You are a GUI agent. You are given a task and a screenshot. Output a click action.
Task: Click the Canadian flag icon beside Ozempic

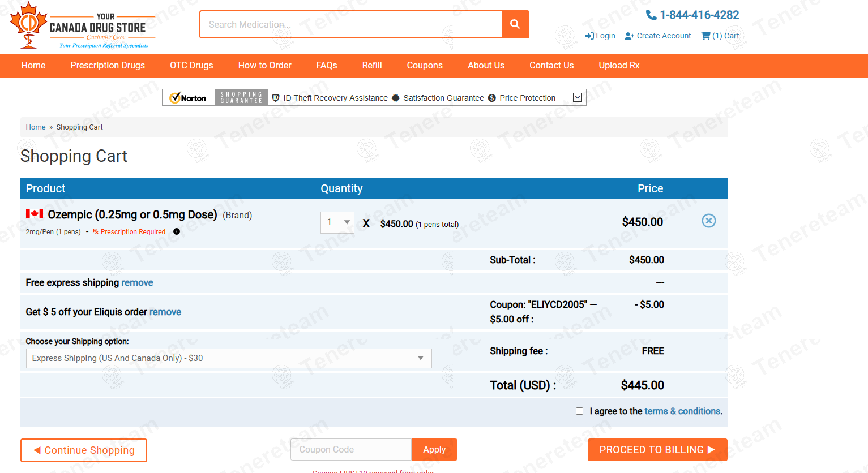(35, 214)
